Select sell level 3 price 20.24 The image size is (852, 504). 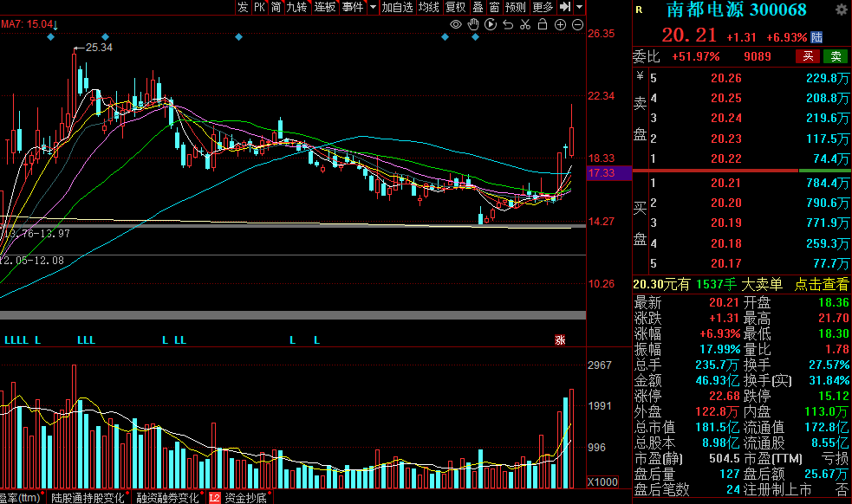[726, 119]
